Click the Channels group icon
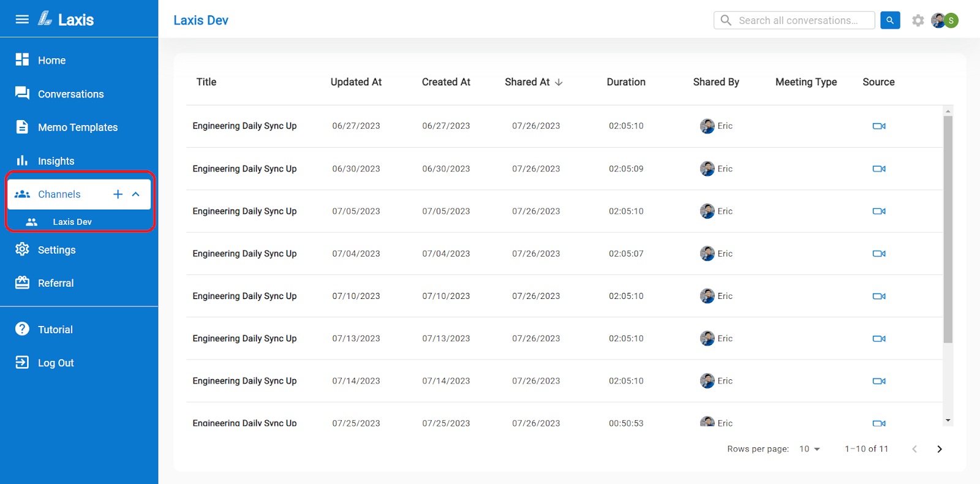Viewport: 980px width, 484px height. click(x=23, y=194)
